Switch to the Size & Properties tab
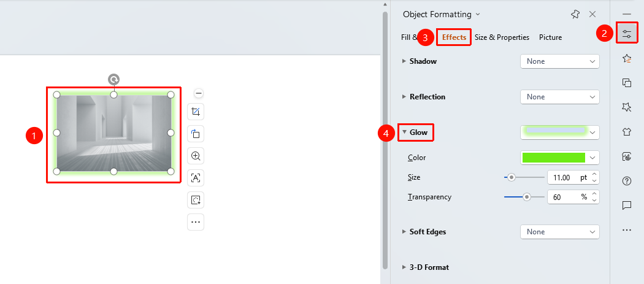Image resolution: width=644 pixels, height=284 pixels. pos(502,37)
